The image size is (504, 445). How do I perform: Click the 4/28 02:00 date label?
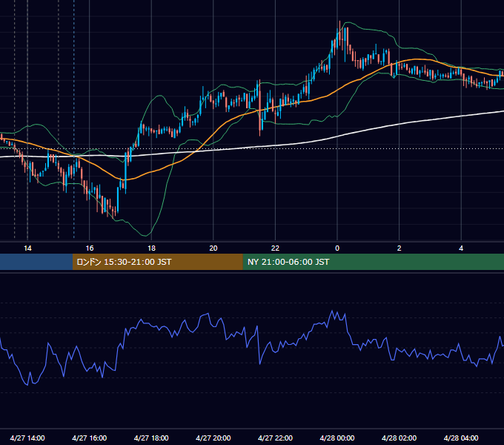[x=399, y=438]
